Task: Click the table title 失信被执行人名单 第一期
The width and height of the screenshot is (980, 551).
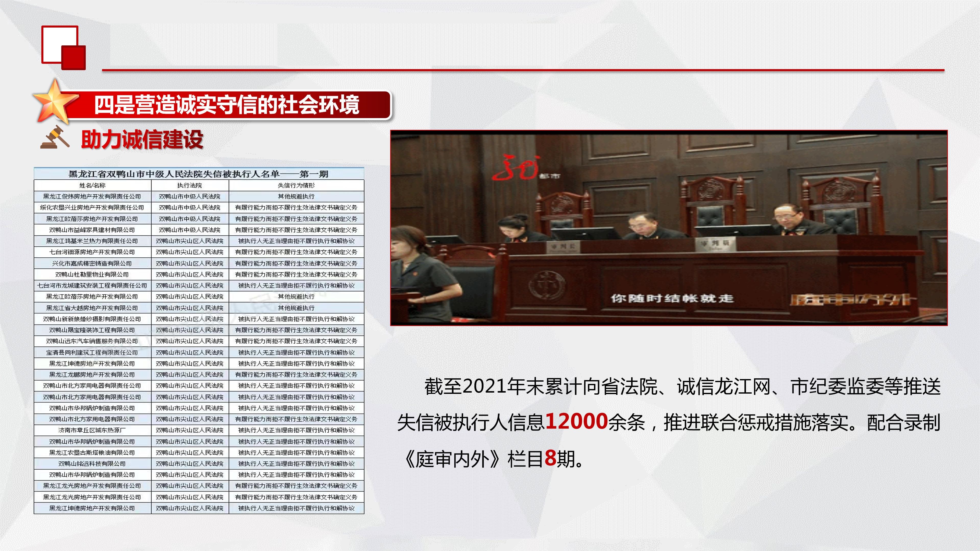Action: coord(199,174)
